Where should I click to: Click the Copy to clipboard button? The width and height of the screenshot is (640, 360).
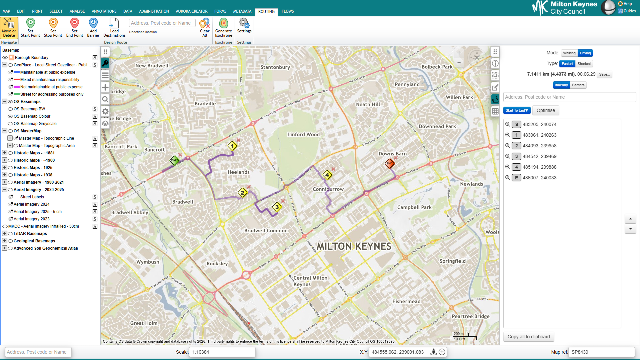tap(529, 337)
